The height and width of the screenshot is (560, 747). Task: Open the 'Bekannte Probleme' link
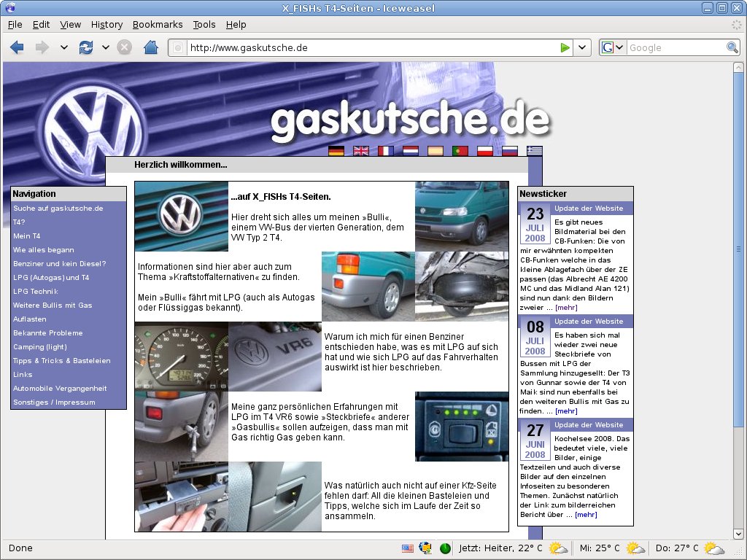(48, 332)
